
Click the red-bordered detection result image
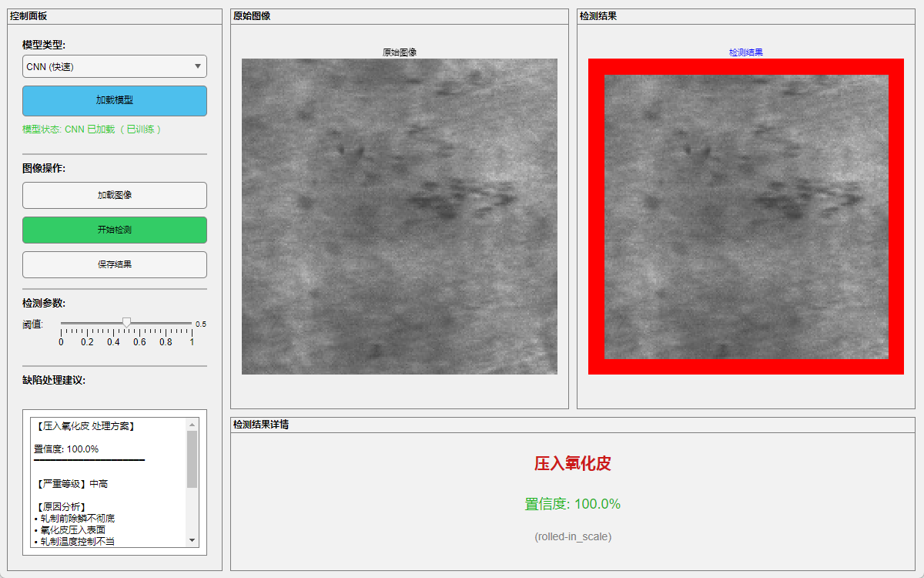point(745,217)
